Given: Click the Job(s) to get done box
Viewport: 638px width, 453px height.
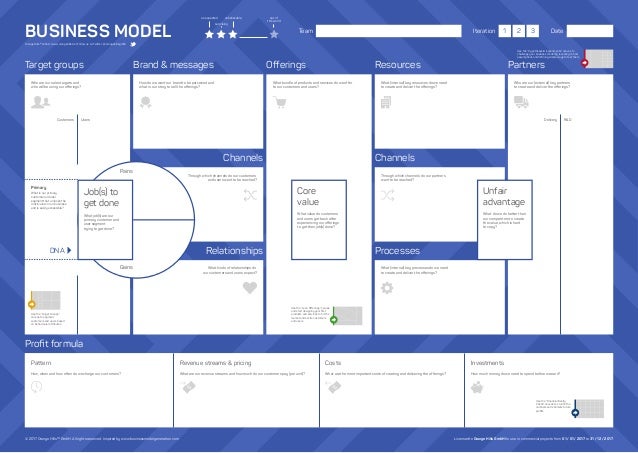Looking at the screenshot, I should [105, 220].
